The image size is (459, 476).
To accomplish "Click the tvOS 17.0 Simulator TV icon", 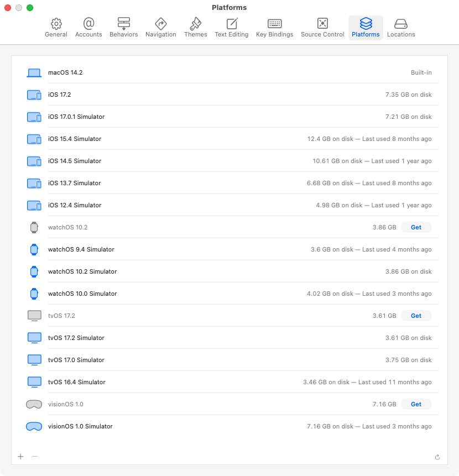I will [x=34, y=360].
